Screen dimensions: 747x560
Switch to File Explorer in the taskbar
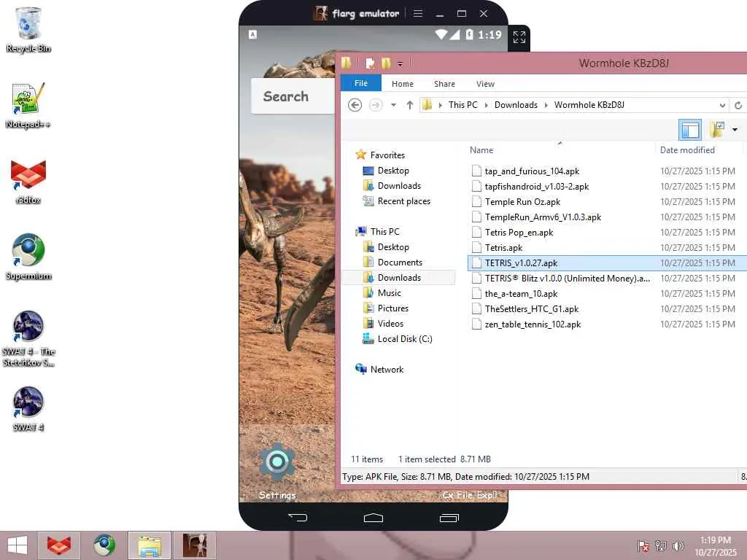(x=149, y=545)
